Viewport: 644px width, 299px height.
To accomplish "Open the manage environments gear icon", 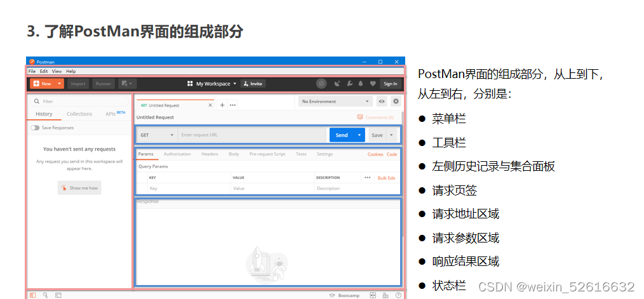I will pos(396,101).
